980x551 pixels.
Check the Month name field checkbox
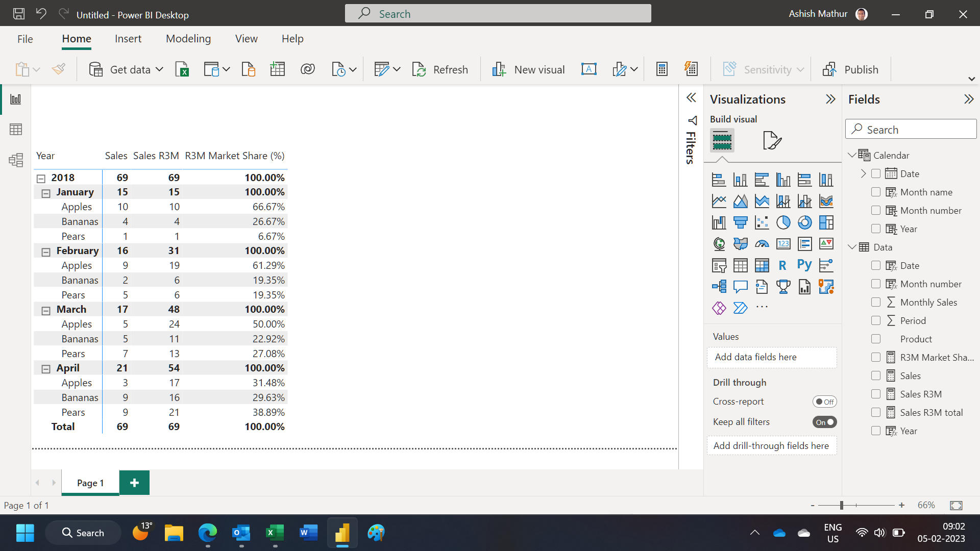click(x=876, y=192)
